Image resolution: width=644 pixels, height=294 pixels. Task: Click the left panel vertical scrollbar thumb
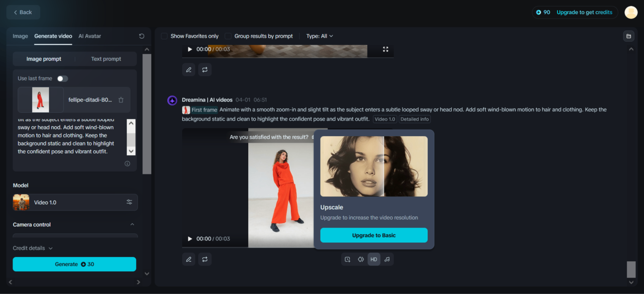click(147, 114)
